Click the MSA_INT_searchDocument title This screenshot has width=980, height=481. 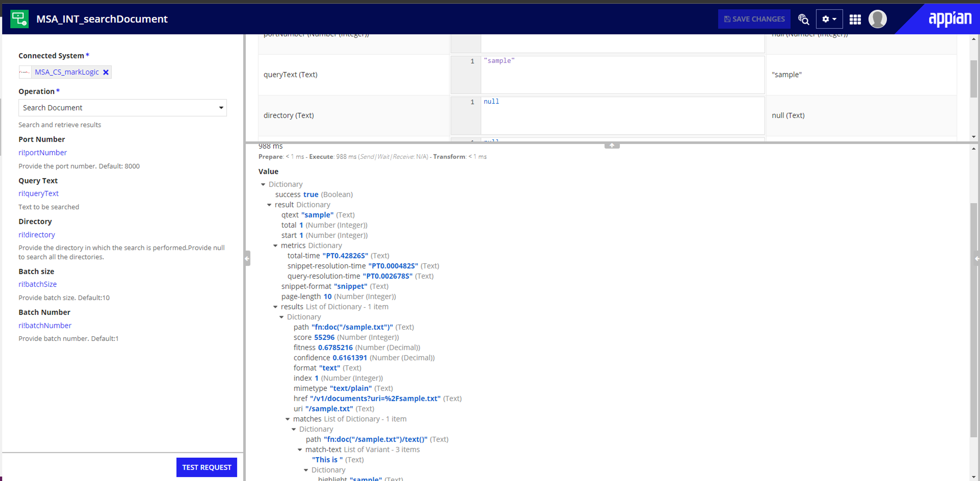[x=102, y=19]
